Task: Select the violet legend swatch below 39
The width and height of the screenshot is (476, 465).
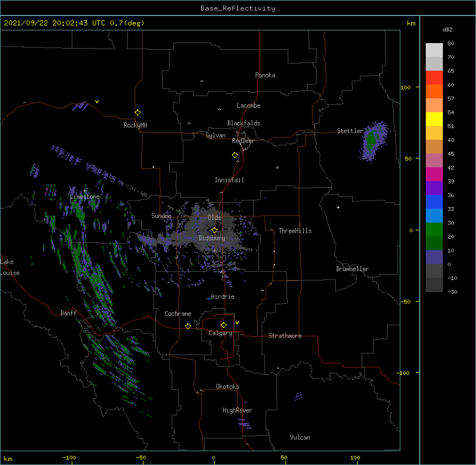Action: tap(434, 188)
